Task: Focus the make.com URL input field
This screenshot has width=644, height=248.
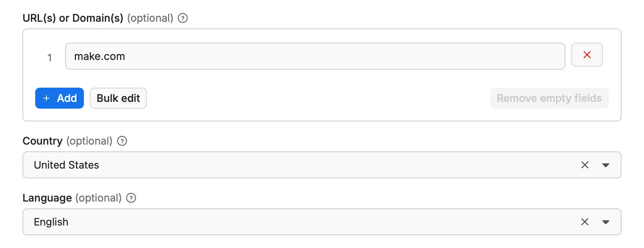Action: [x=315, y=56]
